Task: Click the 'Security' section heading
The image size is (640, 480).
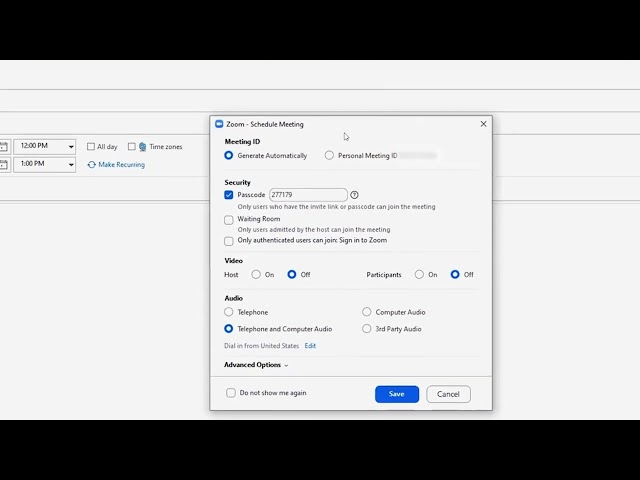Action: point(238,182)
